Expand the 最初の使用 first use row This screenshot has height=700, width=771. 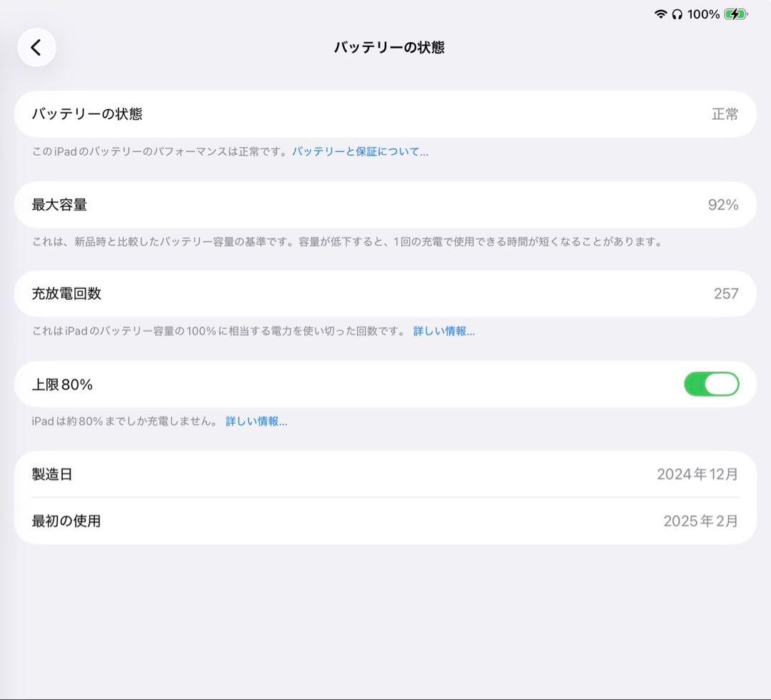click(x=385, y=521)
